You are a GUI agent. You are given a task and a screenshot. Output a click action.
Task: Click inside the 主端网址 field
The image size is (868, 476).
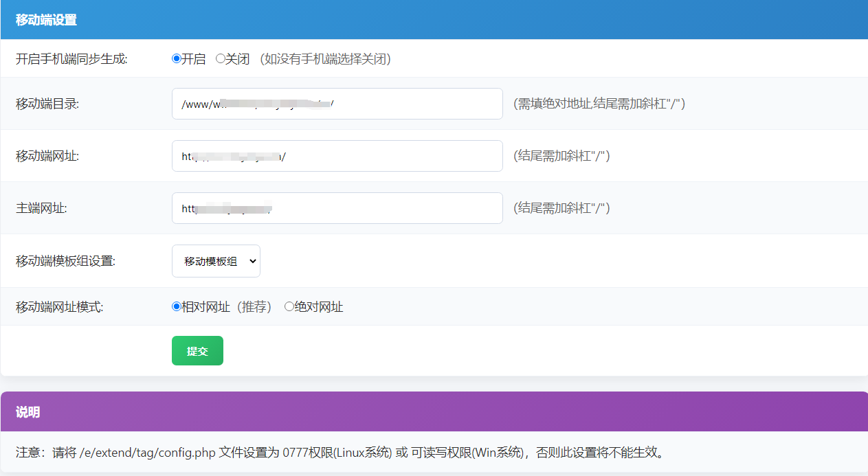pyautogui.click(x=337, y=207)
